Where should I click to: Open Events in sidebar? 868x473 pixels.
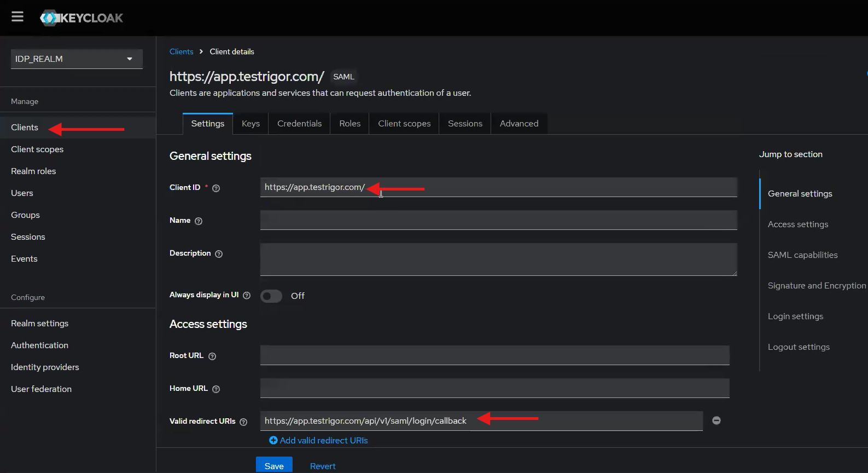(78, 259)
